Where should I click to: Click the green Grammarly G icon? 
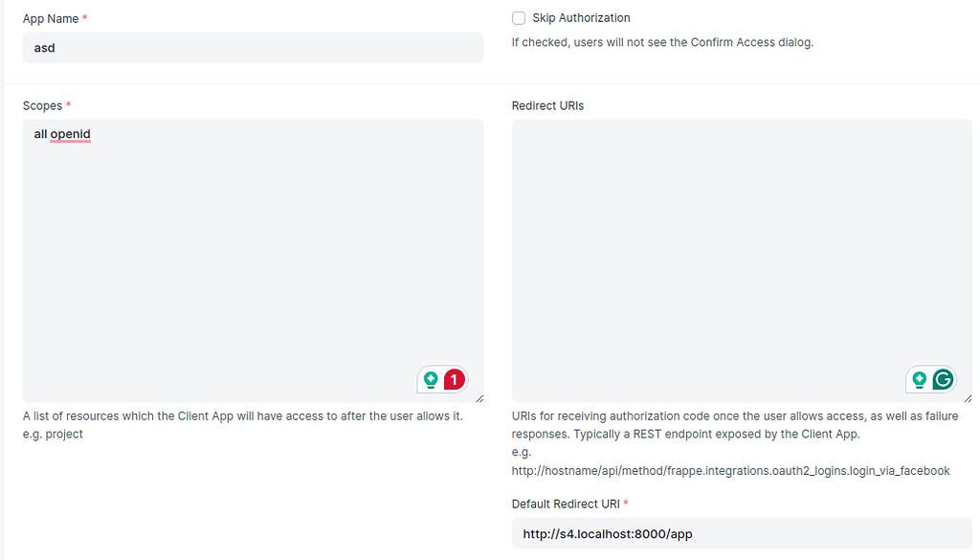943,379
